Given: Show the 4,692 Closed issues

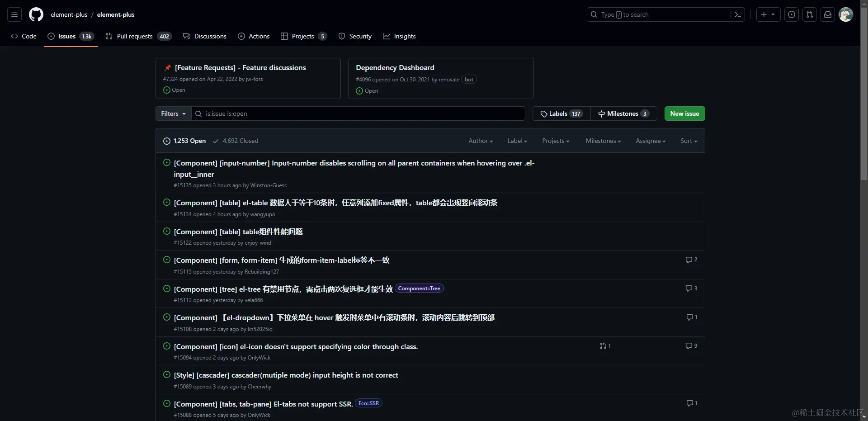Looking at the screenshot, I should (x=236, y=141).
